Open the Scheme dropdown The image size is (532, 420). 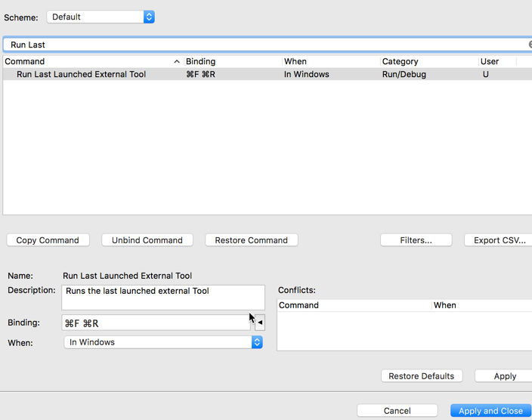pyautogui.click(x=101, y=17)
